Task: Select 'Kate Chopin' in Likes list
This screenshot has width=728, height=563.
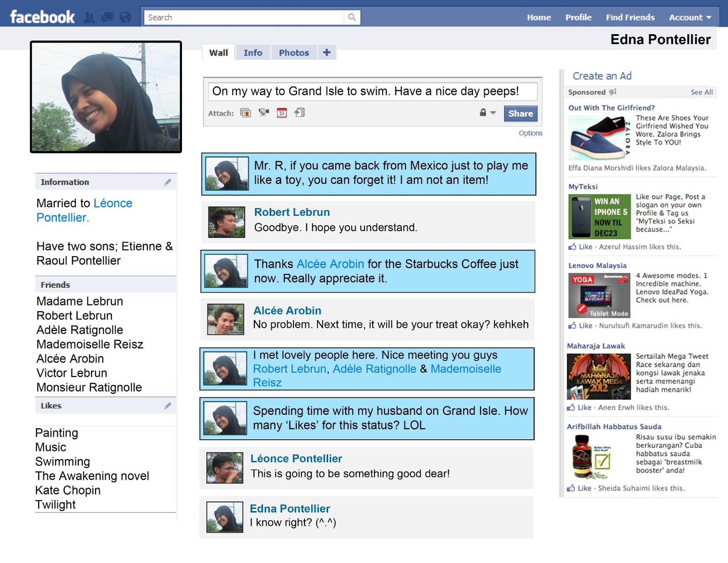Action: (68, 490)
